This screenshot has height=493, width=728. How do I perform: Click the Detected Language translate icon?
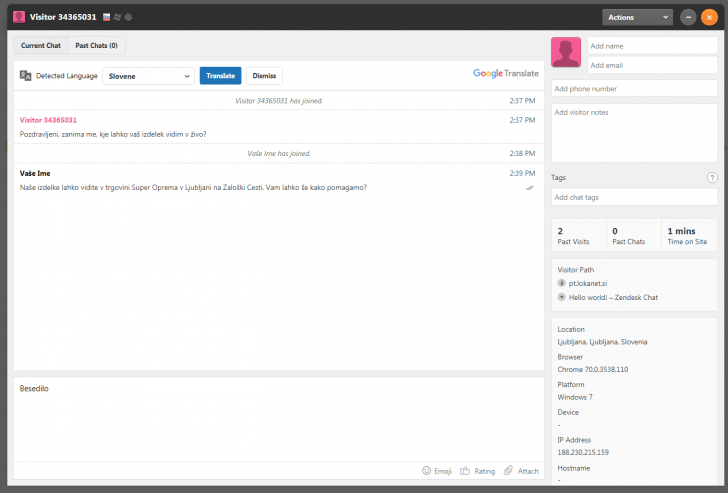(26, 76)
